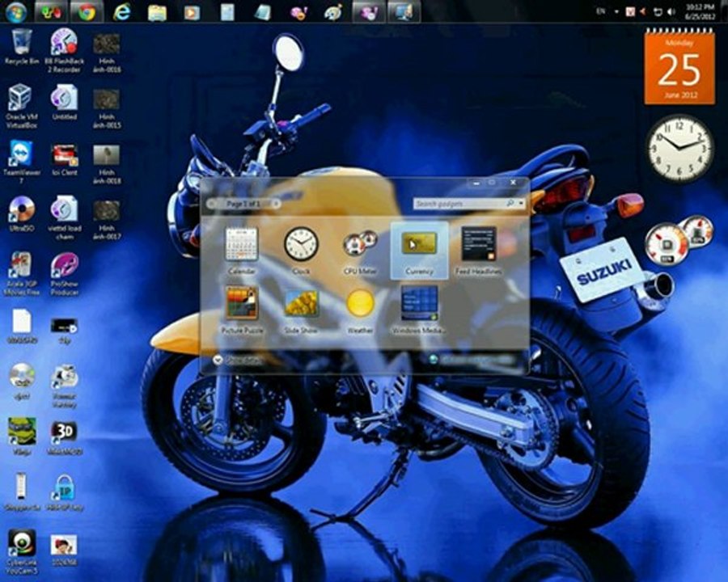Viewport: 728px width, 582px height.
Task: Open the UltraISO shortcut
Action: click(21, 213)
